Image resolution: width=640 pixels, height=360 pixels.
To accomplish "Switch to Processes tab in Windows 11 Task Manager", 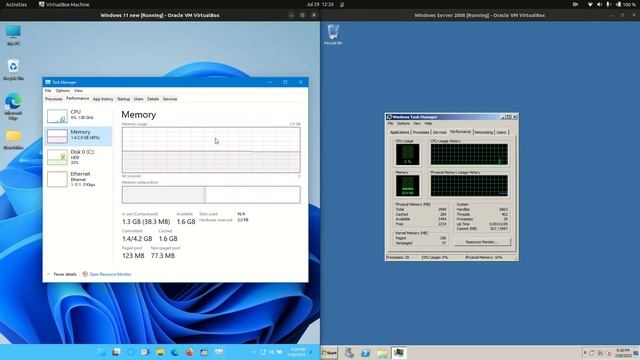I will (x=53, y=99).
